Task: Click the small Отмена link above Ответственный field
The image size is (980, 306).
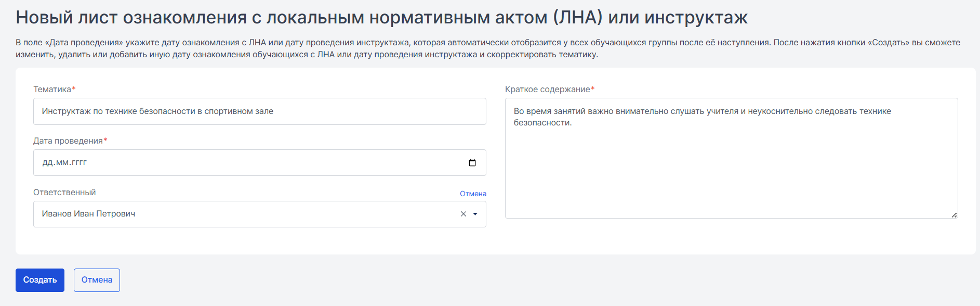Action: coord(473,194)
